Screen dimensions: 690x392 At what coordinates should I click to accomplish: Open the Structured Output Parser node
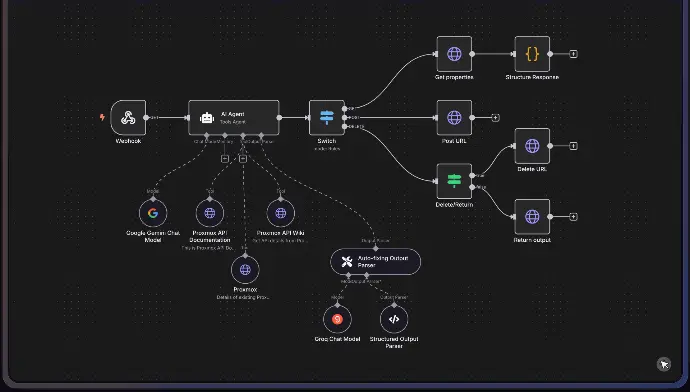[x=394, y=319]
